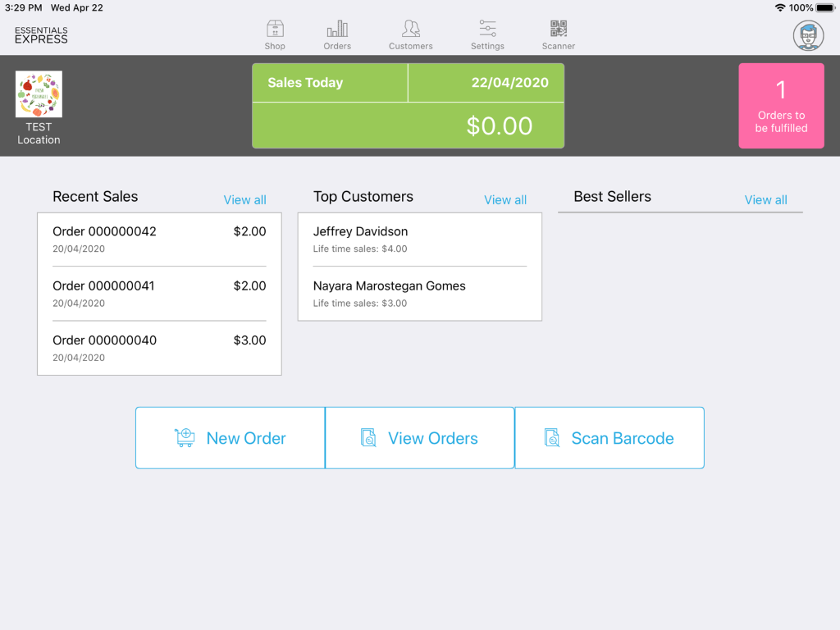Screen dimensions: 840x630
Task: View all Best Sellers
Action: point(765,200)
